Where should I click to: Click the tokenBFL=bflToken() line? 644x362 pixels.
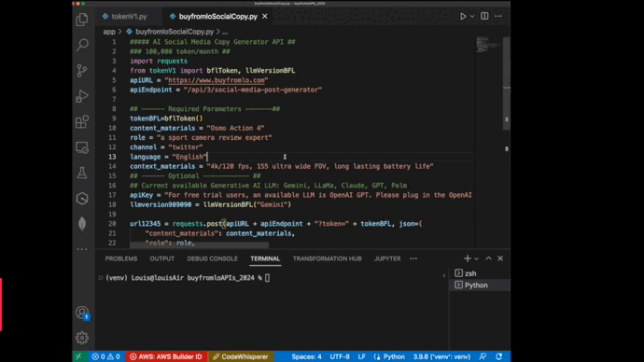pyautogui.click(x=166, y=118)
